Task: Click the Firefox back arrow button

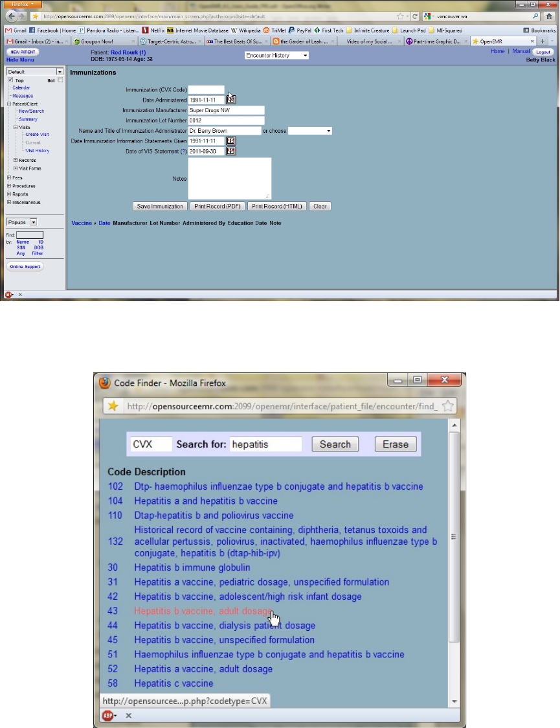Action: 12,16
